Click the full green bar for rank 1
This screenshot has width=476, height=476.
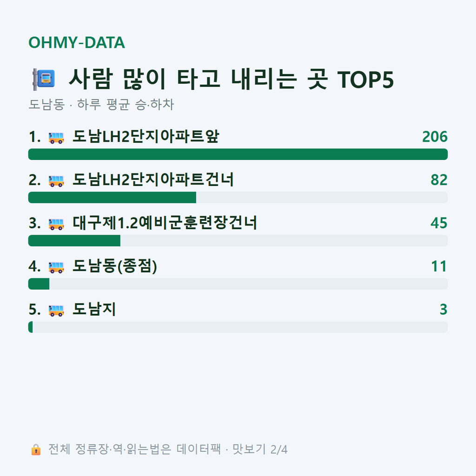point(238,154)
